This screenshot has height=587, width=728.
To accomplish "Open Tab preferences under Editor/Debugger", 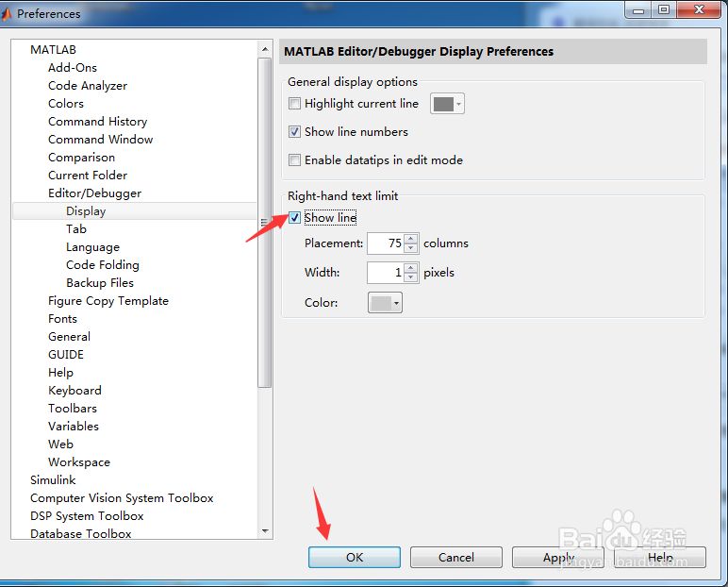I will [x=76, y=229].
